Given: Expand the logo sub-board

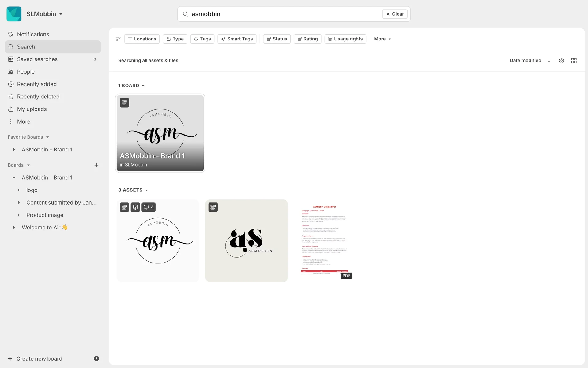Looking at the screenshot, I should [19, 190].
